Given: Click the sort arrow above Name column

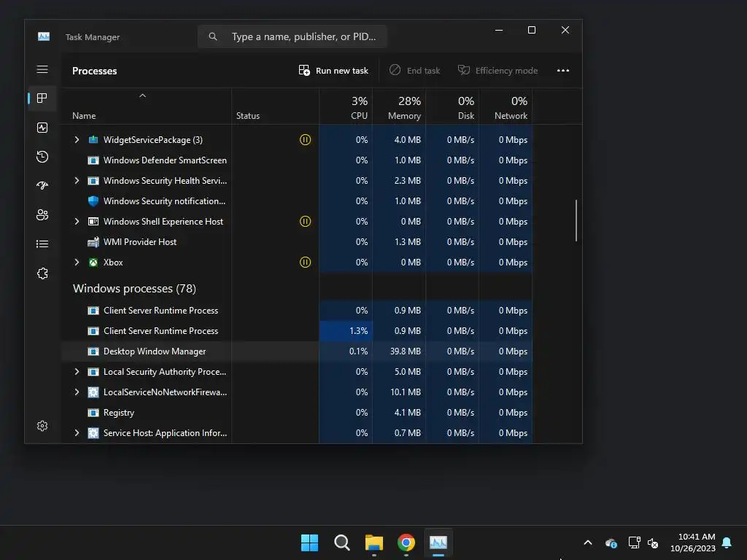Looking at the screenshot, I should click(x=142, y=96).
